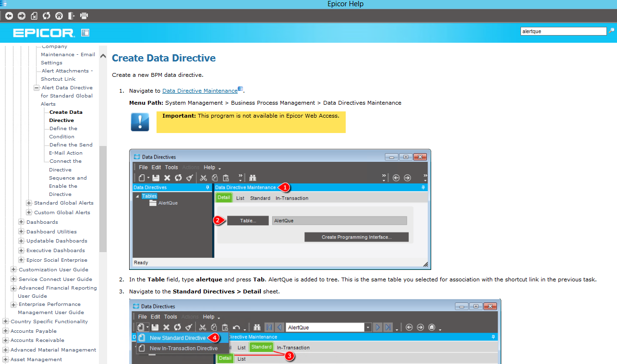Click the Exit door icon in toolbar
The width and height of the screenshot is (617, 364).
(72, 16)
